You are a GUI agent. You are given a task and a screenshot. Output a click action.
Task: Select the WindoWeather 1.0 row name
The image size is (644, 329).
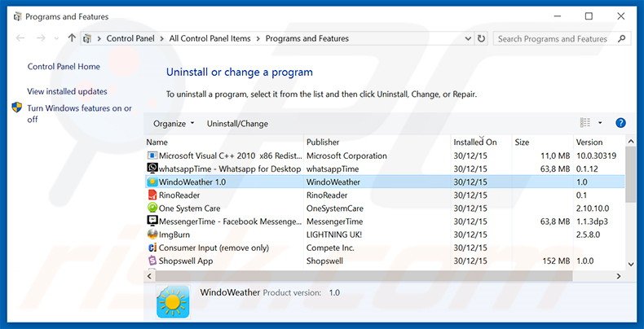click(x=192, y=182)
